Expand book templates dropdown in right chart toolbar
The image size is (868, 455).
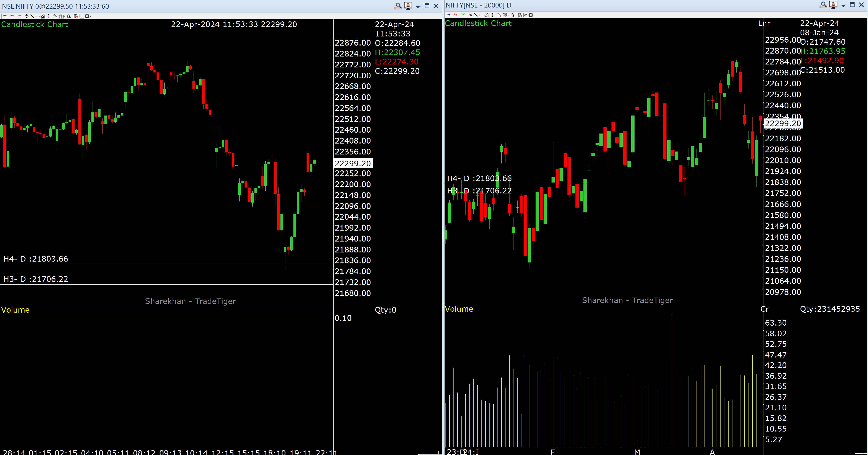pos(508,15)
